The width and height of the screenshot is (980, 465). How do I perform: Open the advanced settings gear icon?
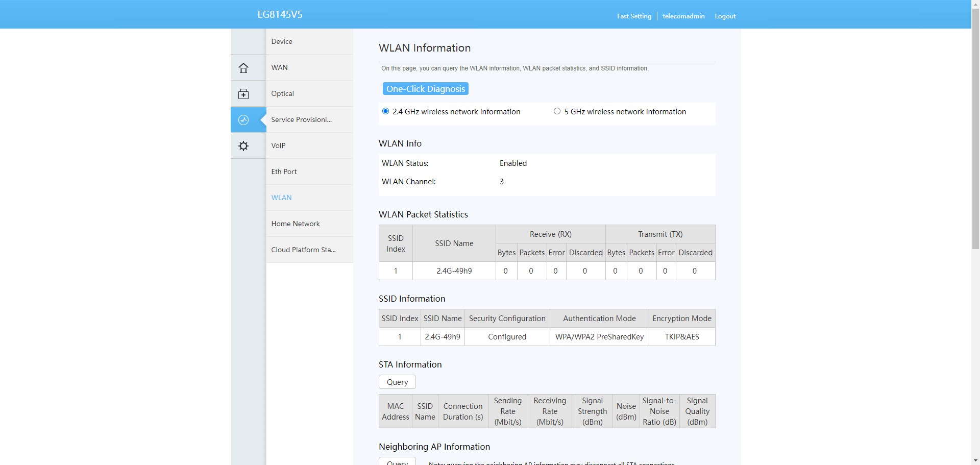point(243,146)
